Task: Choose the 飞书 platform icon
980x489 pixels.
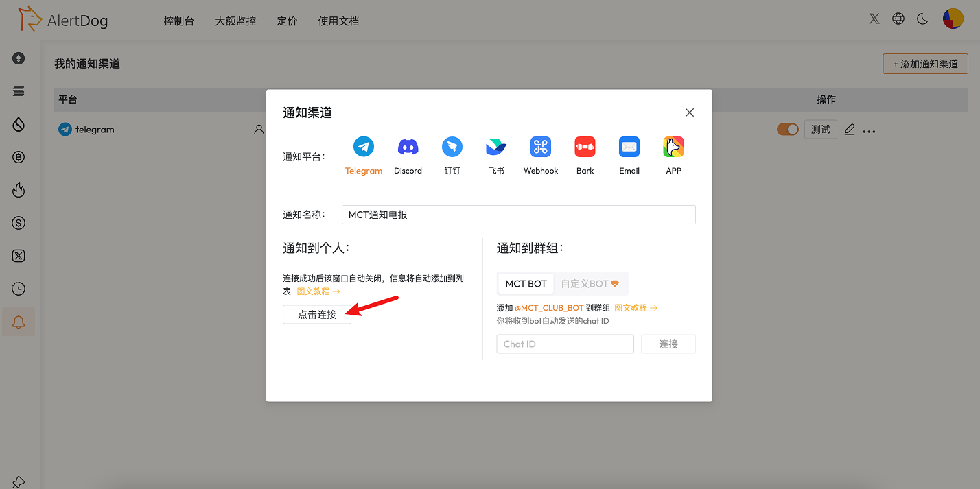Action: point(496,146)
